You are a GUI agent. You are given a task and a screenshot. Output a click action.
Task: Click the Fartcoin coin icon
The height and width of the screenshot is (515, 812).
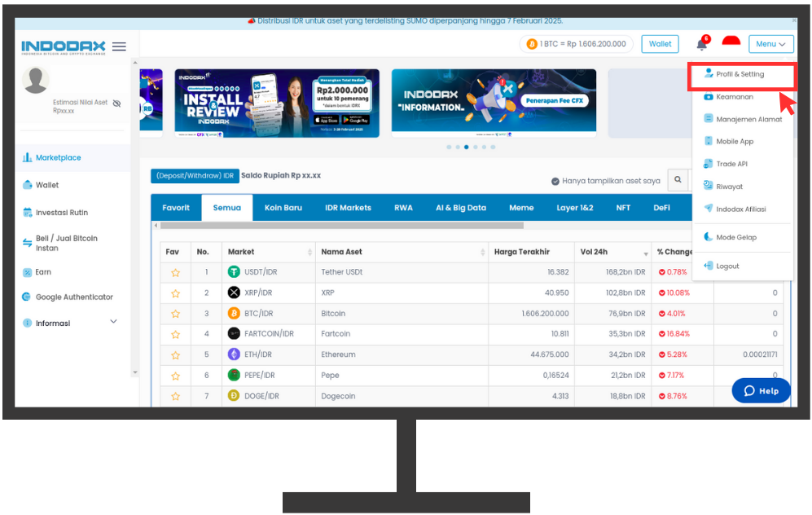234,333
